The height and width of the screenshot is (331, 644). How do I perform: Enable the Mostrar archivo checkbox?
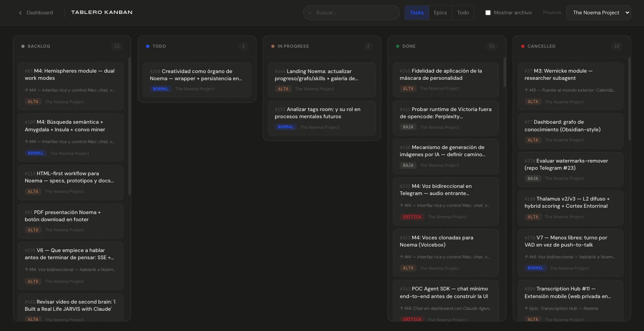tap(488, 13)
